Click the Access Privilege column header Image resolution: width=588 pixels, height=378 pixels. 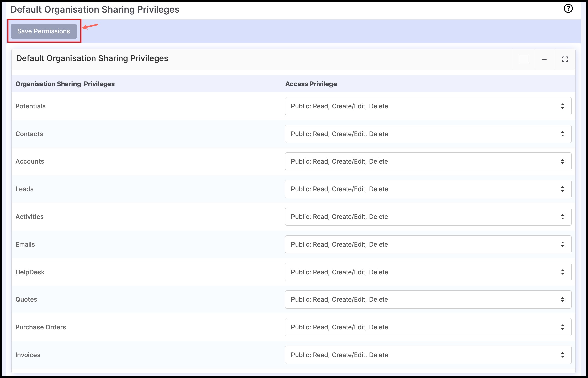click(x=311, y=84)
